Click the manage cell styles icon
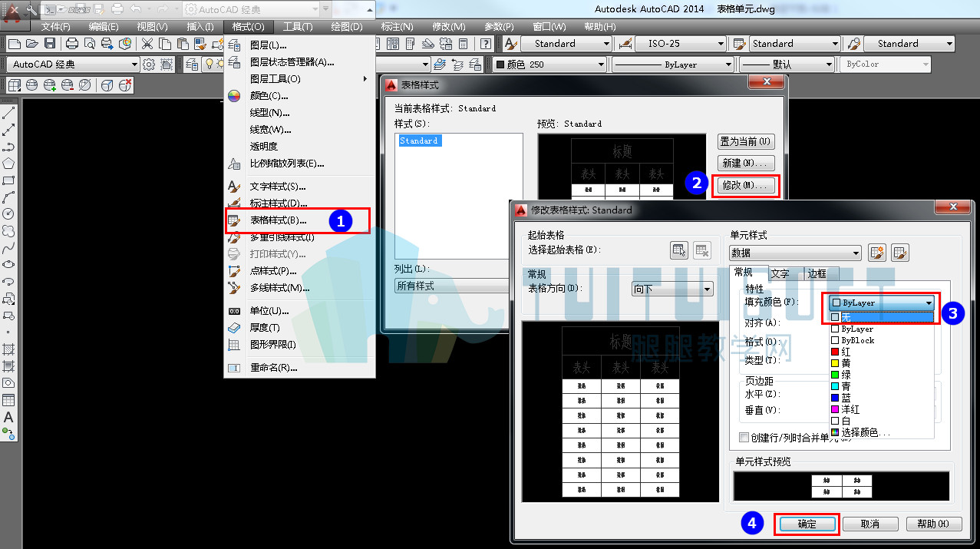This screenshot has width=980, height=549. [900, 253]
